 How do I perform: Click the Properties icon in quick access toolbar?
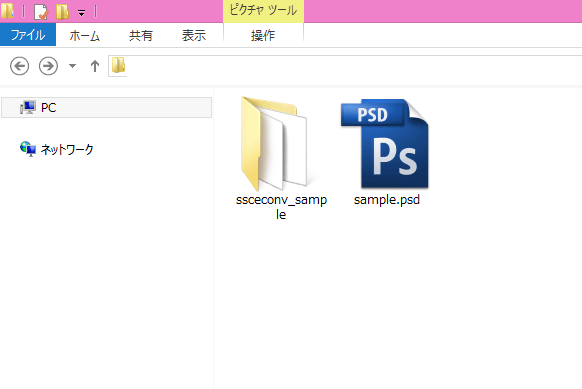41,12
